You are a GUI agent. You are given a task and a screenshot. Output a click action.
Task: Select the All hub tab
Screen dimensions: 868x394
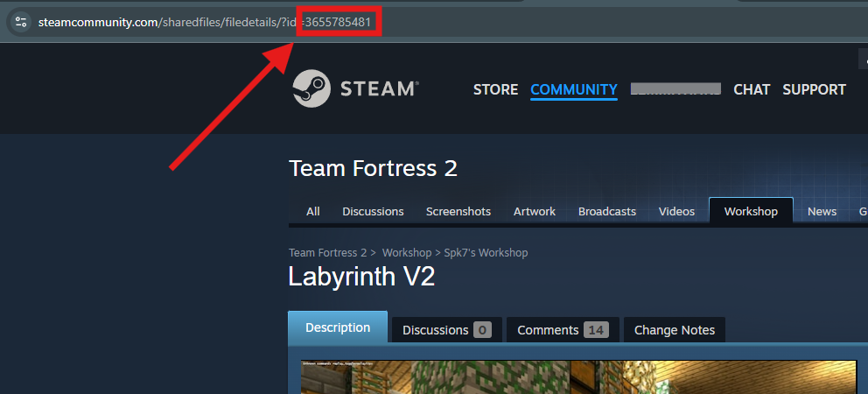pos(313,211)
